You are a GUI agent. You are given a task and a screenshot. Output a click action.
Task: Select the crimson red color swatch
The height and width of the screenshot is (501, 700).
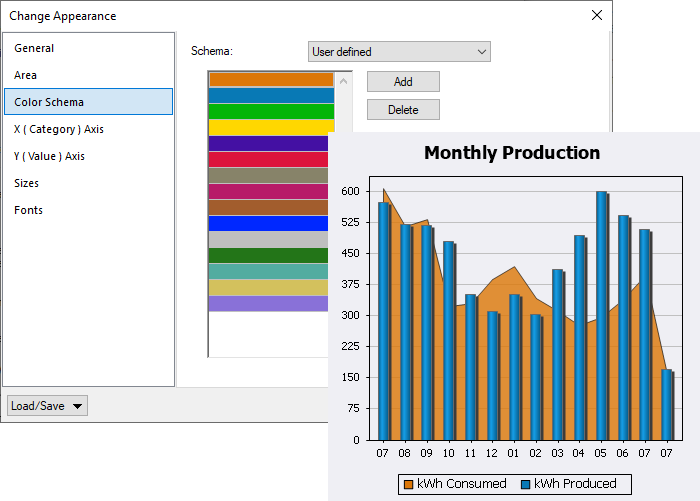[x=270, y=159]
